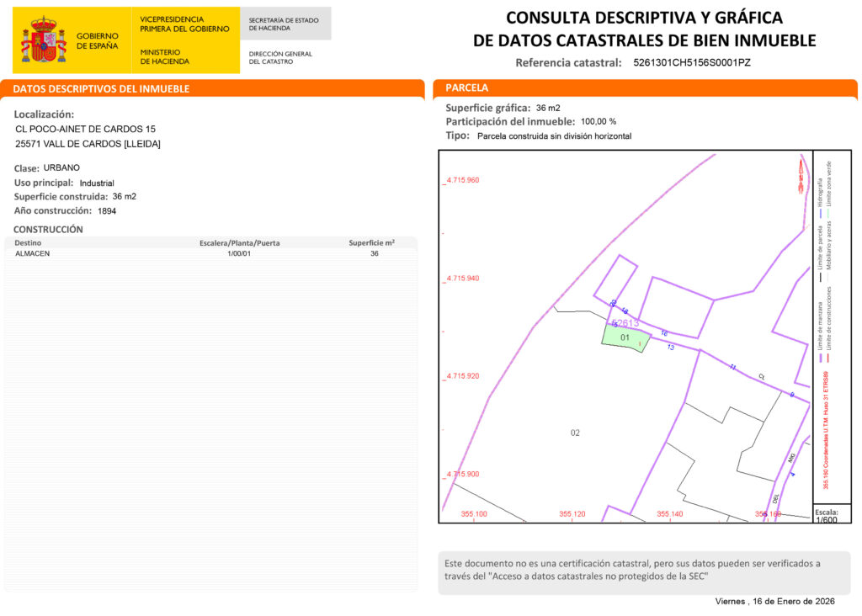Viewport: 862px width, 616px height.
Task: Click the 'Secretaría de Estado de Hacienda' box
Action: tap(285, 24)
